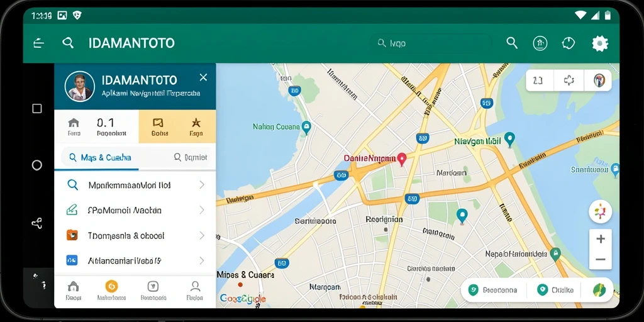This screenshot has height=322, width=644.
Task: Select the star icon tab
Action: (196, 126)
